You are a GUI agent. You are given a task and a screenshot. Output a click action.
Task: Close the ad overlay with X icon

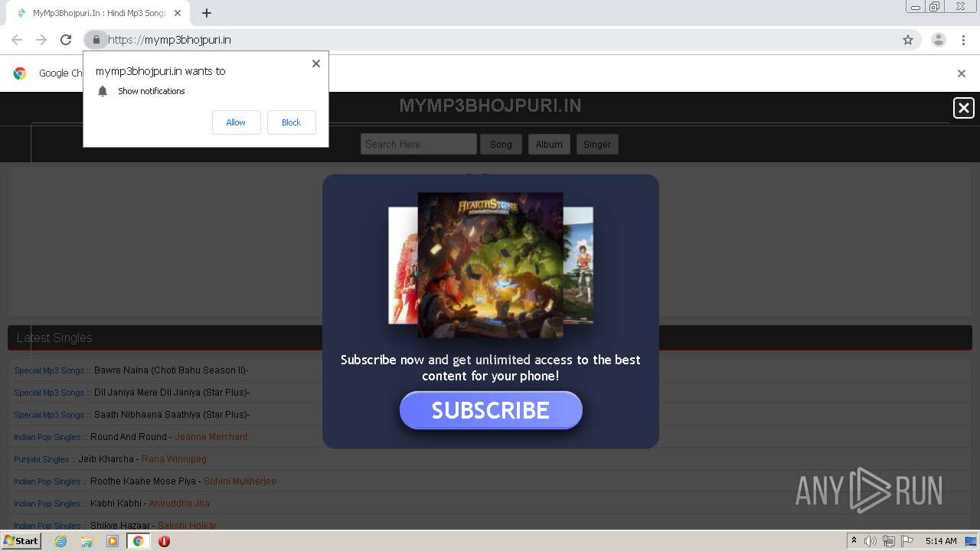964,108
